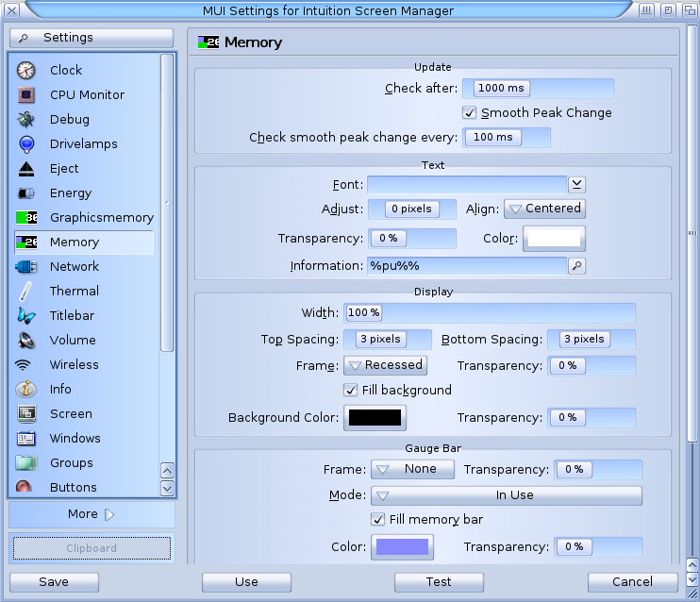Open the white text Color swatch
Image resolution: width=700 pixels, height=602 pixels.
tap(554, 239)
